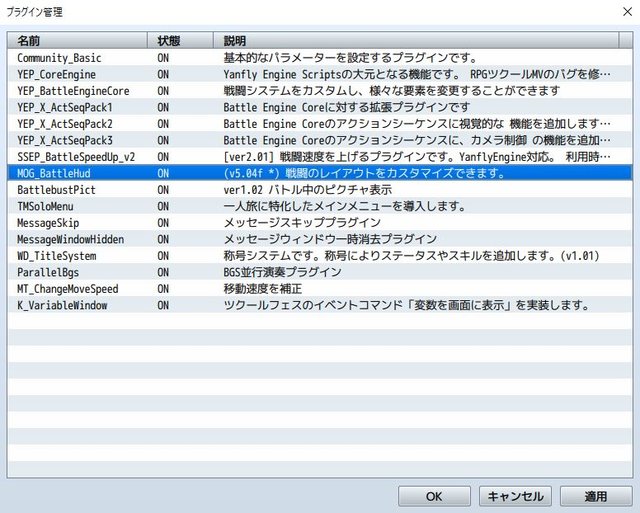Select the K_VariableWindow plugin name
This screenshot has width=640, height=513.
pyautogui.click(x=62, y=305)
